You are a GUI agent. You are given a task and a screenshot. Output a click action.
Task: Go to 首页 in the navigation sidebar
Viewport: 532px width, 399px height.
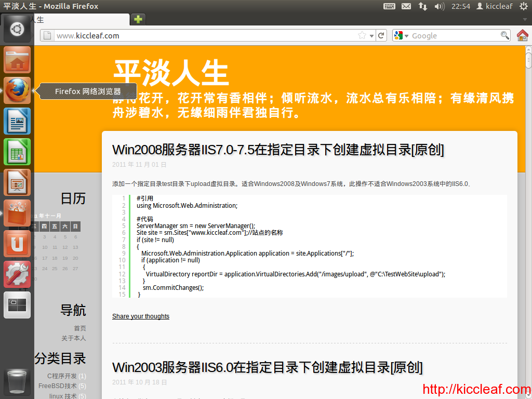coord(79,328)
